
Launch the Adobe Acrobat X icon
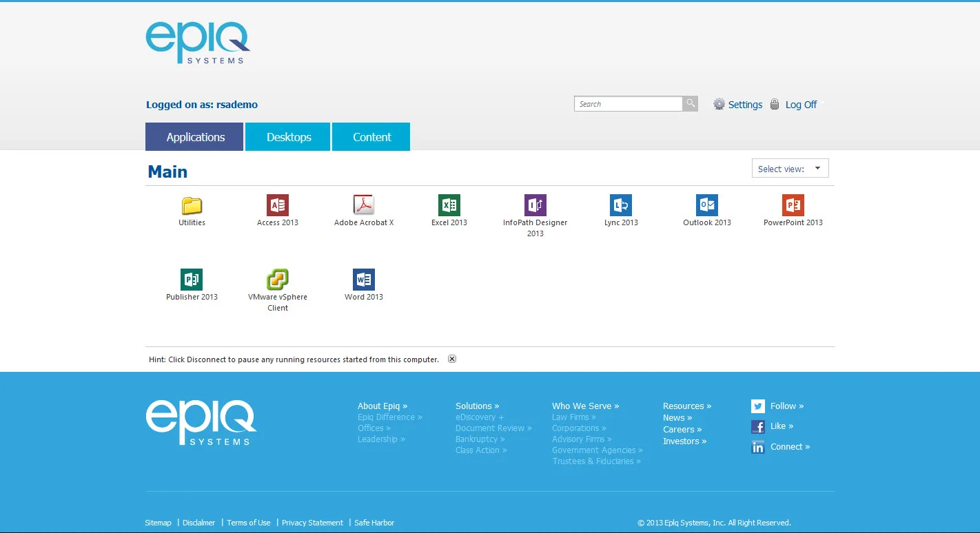[x=364, y=205]
